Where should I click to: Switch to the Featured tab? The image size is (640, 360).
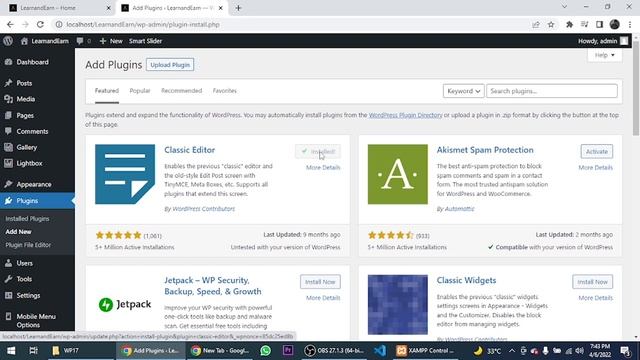pyautogui.click(x=107, y=91)
